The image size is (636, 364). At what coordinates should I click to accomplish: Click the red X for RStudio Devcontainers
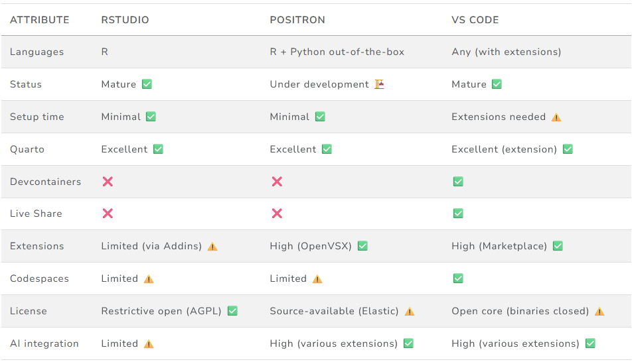click(108, 182)
